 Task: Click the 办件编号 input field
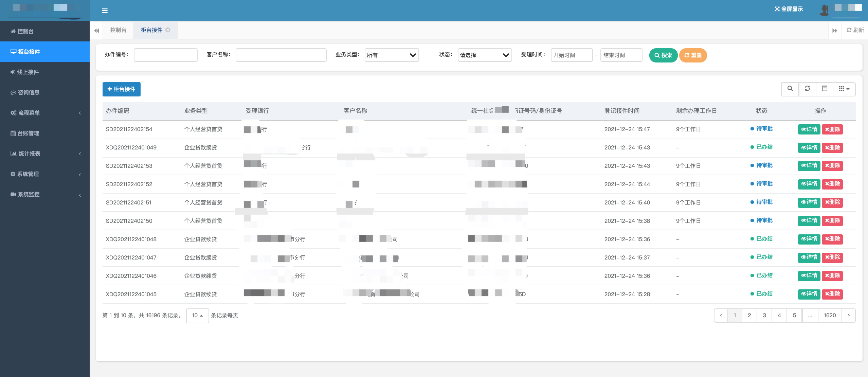coord(166,55)
